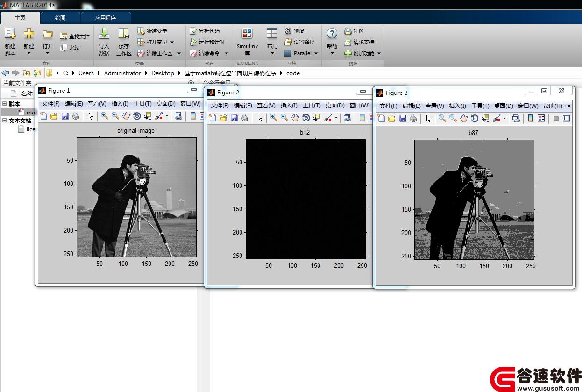Screen dimensions: 582x392
Task: Select Pan hand tool in Figure 1
Action: pyautogui.click(x=126, y=116)
